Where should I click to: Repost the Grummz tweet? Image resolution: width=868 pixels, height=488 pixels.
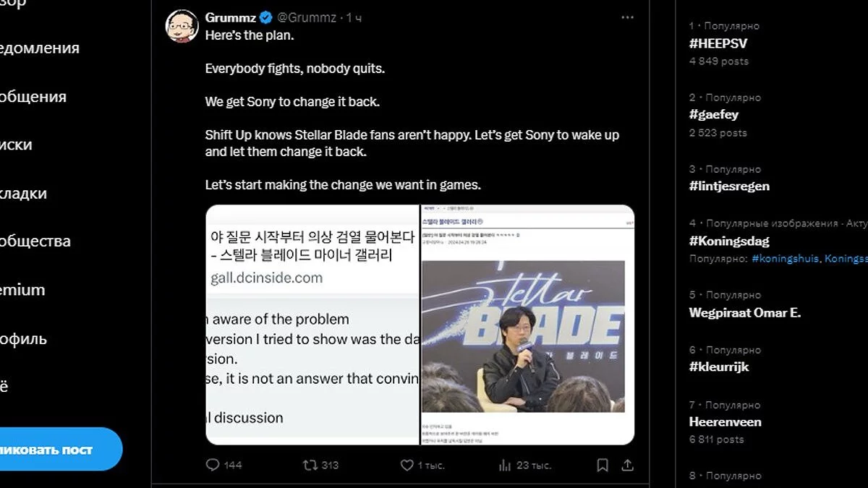click(x=310, y=465)
